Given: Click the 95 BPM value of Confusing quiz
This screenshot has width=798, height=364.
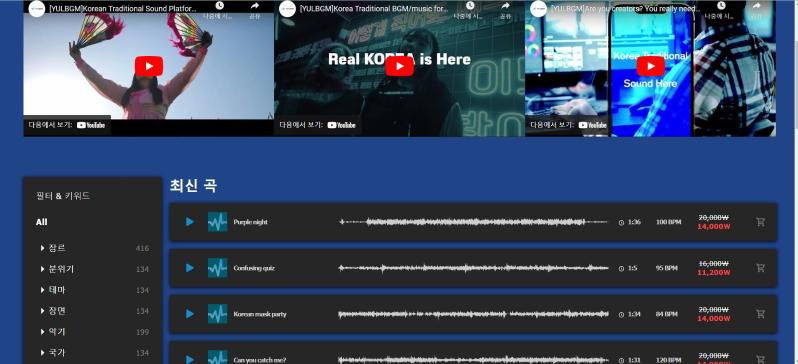Looking at the screenshot, I should click(667, 268).
